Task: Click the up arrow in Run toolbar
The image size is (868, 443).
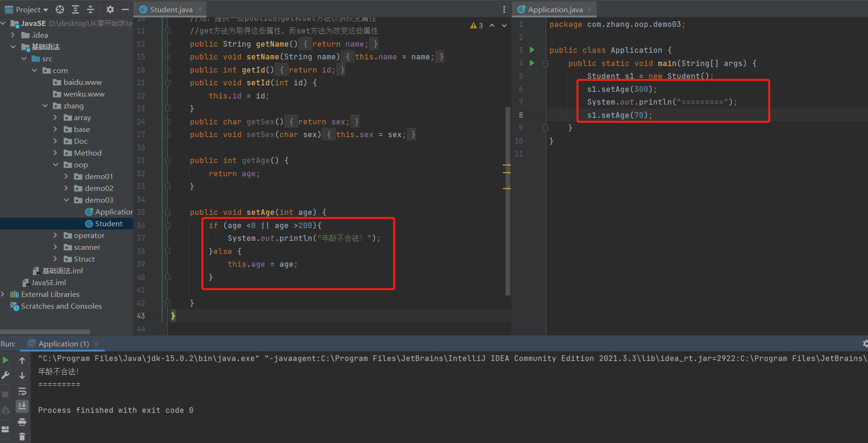Action: pyautogui.click(x=22, y=361)
